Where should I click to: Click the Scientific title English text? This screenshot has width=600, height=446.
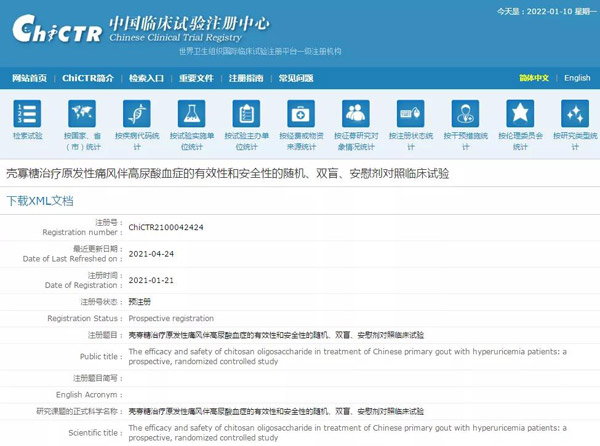[347, 433]
